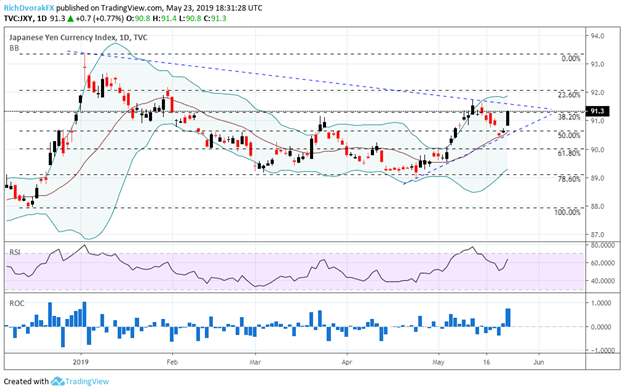624x392 pixels.
Task: Click the Mar marker on time axis
Action: 255,362
